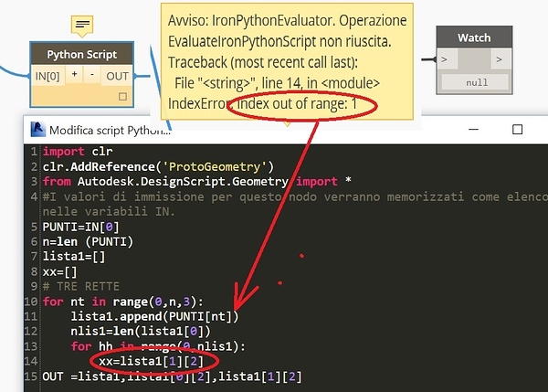This screenshot has height=392, width=548.
Task: Maximize the Python script editor window
Action: [517, 130]
